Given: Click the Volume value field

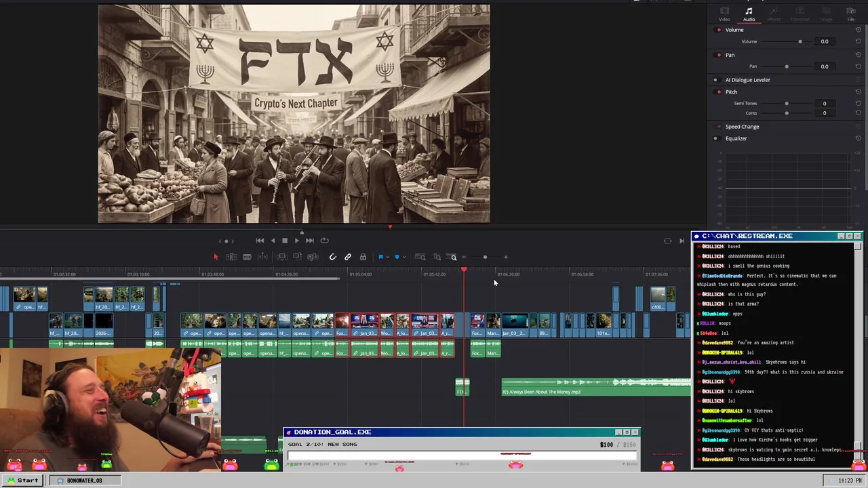Looking at the screenshot, I should [825, 42].
